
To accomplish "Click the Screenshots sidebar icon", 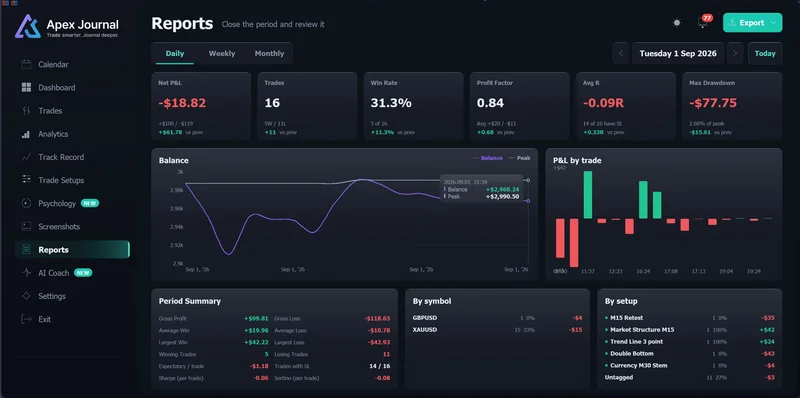I will (x=27, y=227).
